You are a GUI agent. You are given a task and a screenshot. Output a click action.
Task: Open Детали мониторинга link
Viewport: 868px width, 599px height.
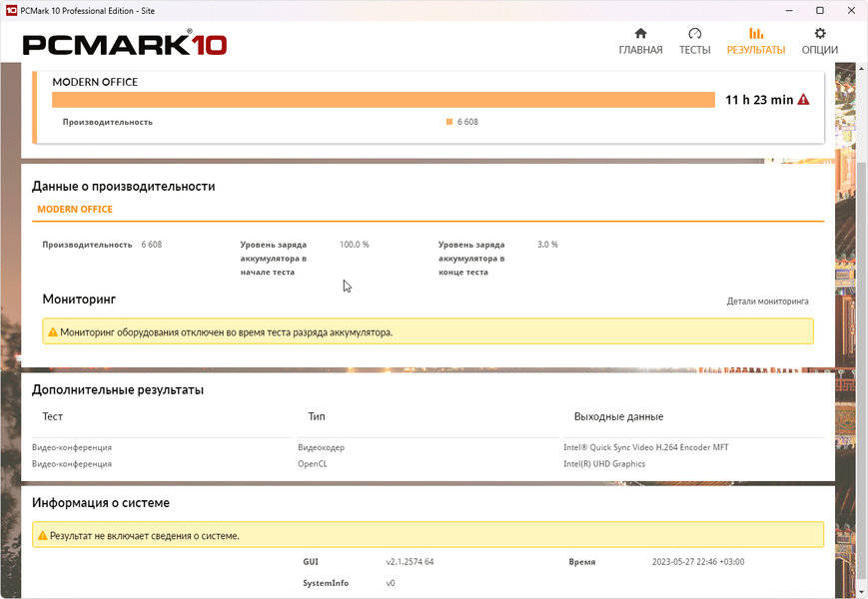coord(767,301)
